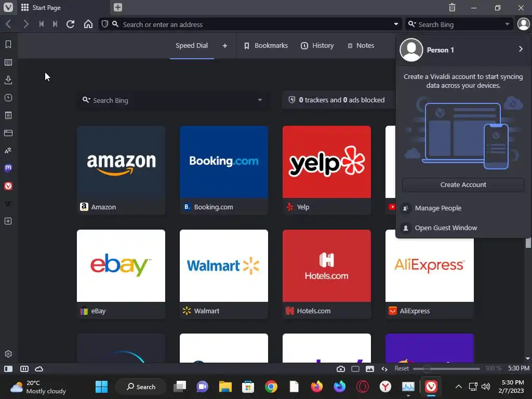532x399 pixels.
Task: Open the Yelp speed dial
Action: click(x=327, y=170)
